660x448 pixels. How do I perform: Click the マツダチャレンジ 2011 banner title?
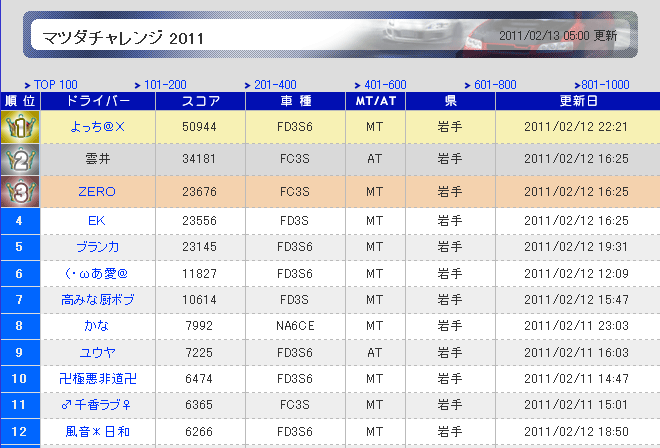[x=122, y=38]
